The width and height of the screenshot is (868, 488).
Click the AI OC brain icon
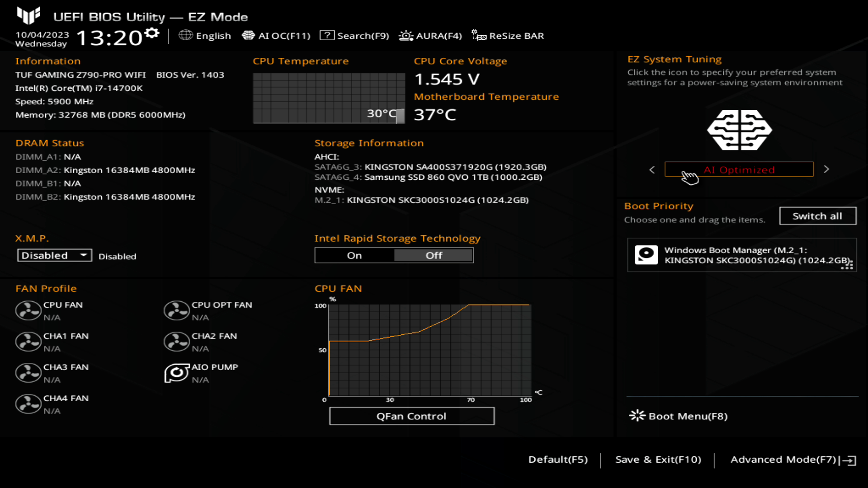[x=248, y=35]
